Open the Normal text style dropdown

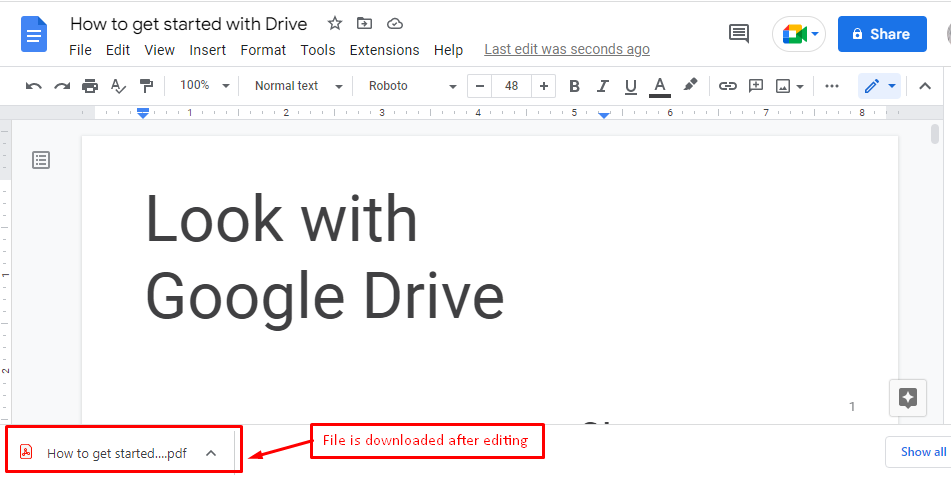[x=298, y=86]
